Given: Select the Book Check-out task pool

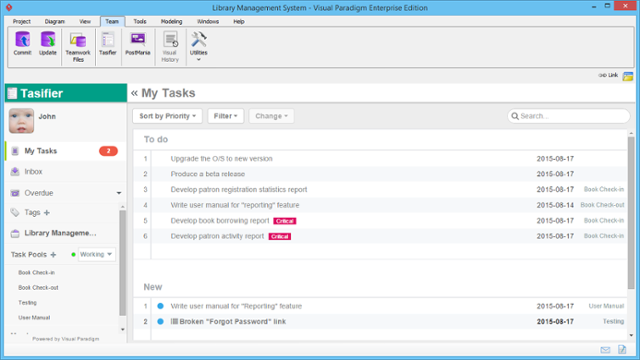Looking at the screenshot, I should click(38, 288).
